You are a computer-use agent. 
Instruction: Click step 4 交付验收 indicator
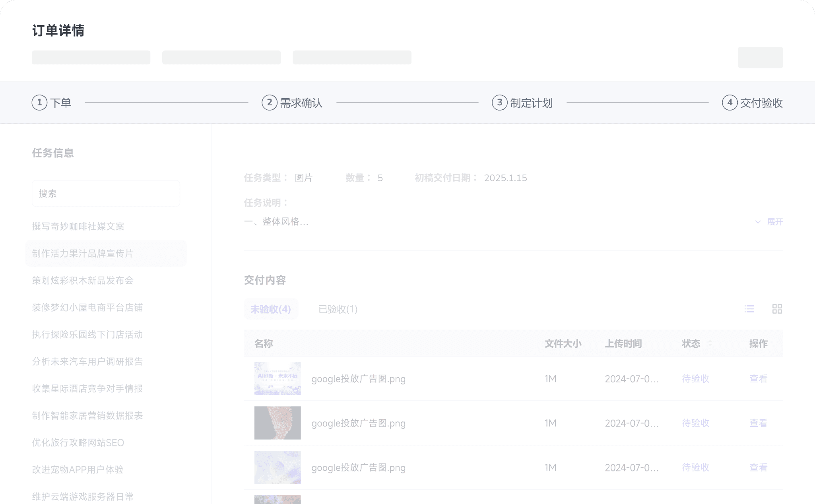click(x=730, y=103)
